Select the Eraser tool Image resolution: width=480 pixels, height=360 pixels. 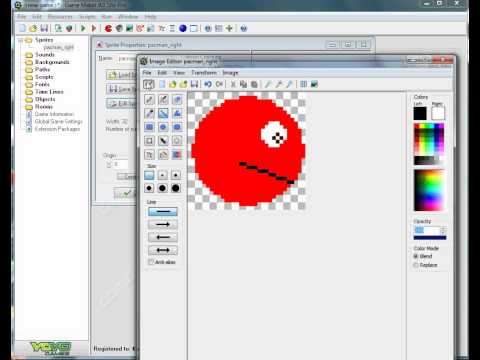[x=177, y=99]
